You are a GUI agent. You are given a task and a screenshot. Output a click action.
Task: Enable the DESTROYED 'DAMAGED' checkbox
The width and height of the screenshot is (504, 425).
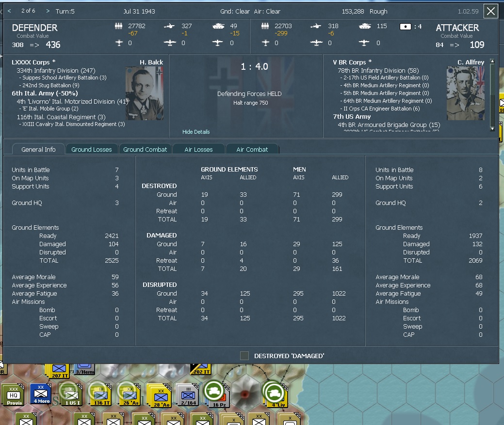(244, 355)
